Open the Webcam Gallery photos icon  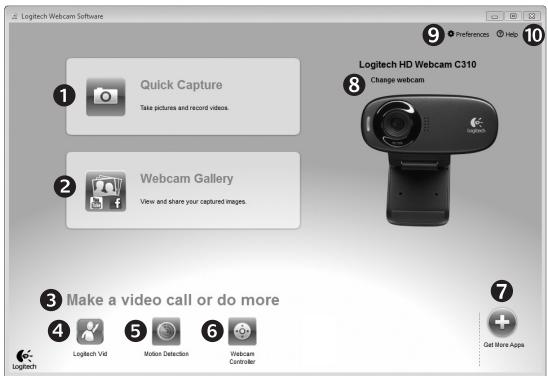point(106,191)
